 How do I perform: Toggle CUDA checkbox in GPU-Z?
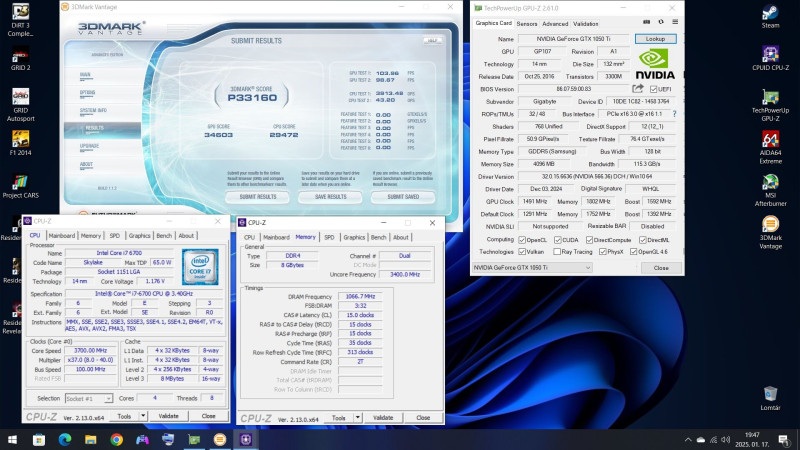click(x=558, y=240)
